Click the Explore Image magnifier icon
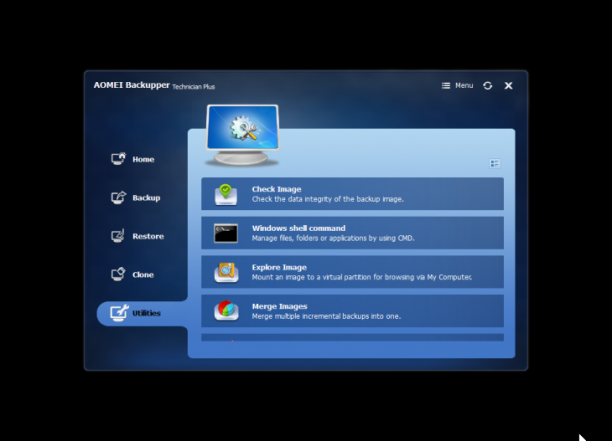 (x=226, y=272)
